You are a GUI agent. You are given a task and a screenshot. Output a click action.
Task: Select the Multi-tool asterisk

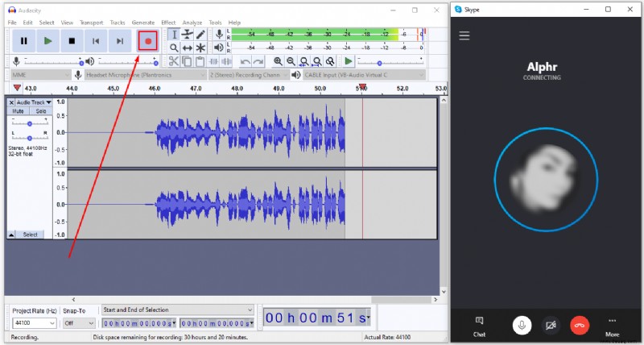point(200,48)
